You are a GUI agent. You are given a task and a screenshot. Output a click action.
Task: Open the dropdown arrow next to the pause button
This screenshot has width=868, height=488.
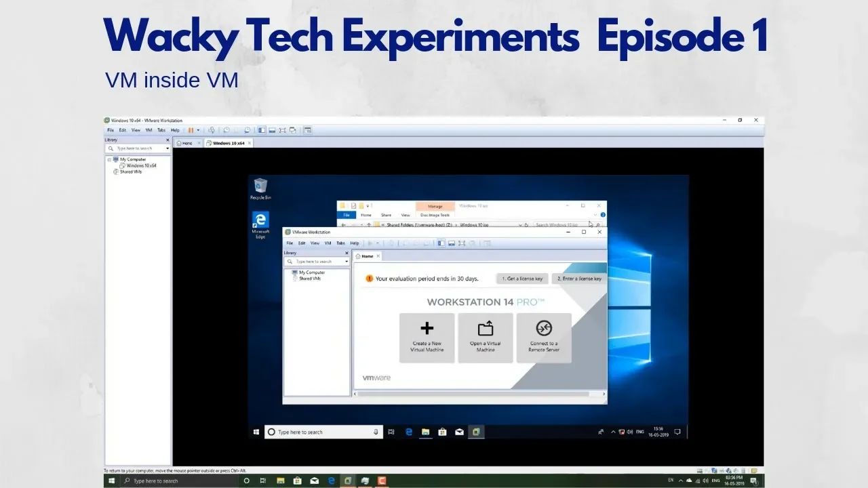[198, 130]
